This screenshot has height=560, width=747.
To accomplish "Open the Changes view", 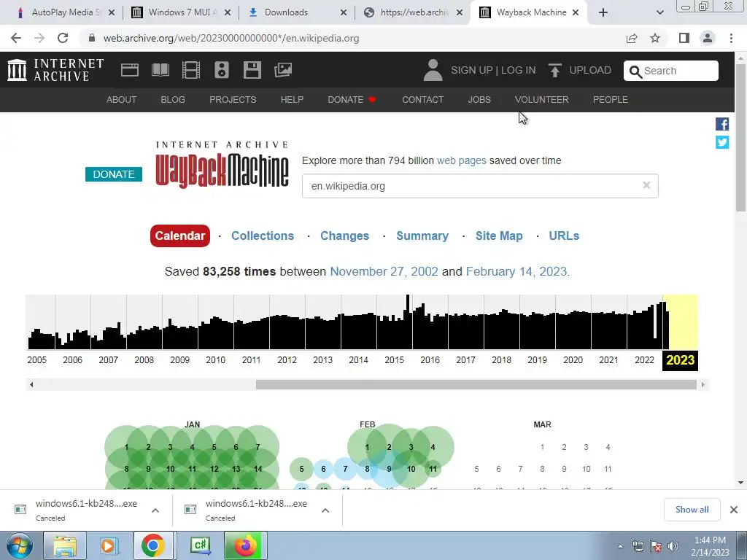I will (x=344, y=236).
